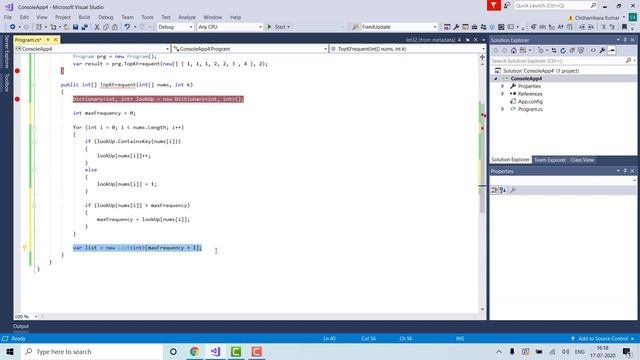Screen dimensions: 640x360
Task: Close the Program.cs tab
Action: click(x=56, y=40)
